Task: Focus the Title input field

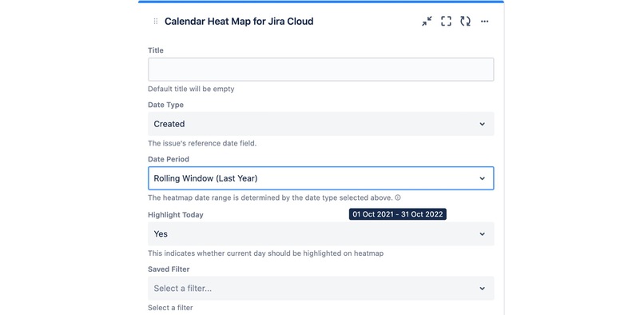Action: [x=320, y=70]
